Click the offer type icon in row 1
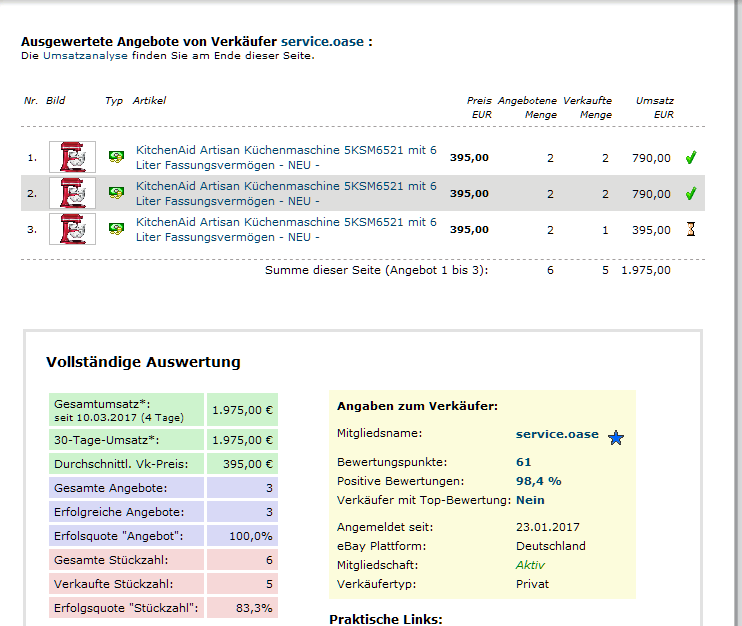 tap(116, 157)
